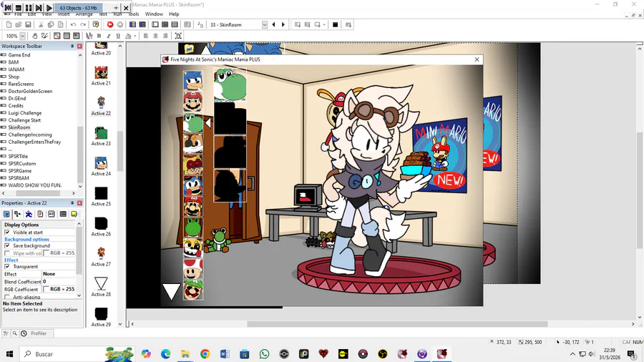Screen dimensions: 644x362
Task: Select SkinRoom frame in Workspace Toolbar
Action: 19,127
